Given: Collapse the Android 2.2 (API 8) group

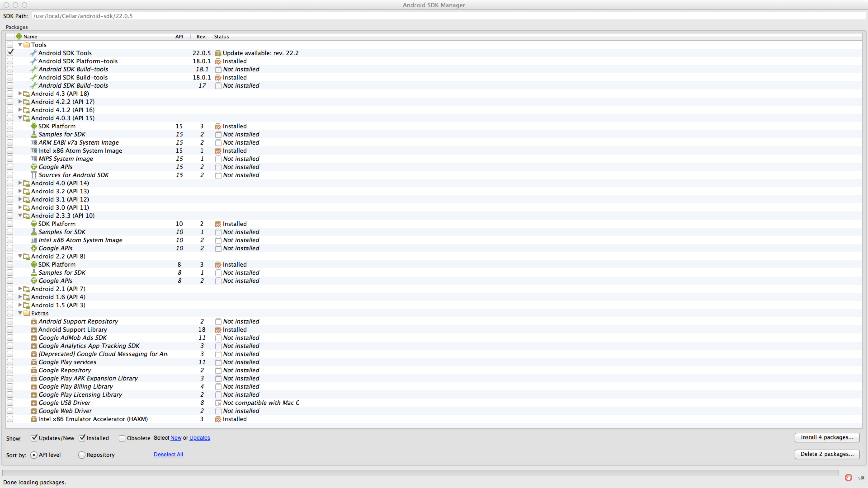Looking at the screenshot, I should coord(20,256).
